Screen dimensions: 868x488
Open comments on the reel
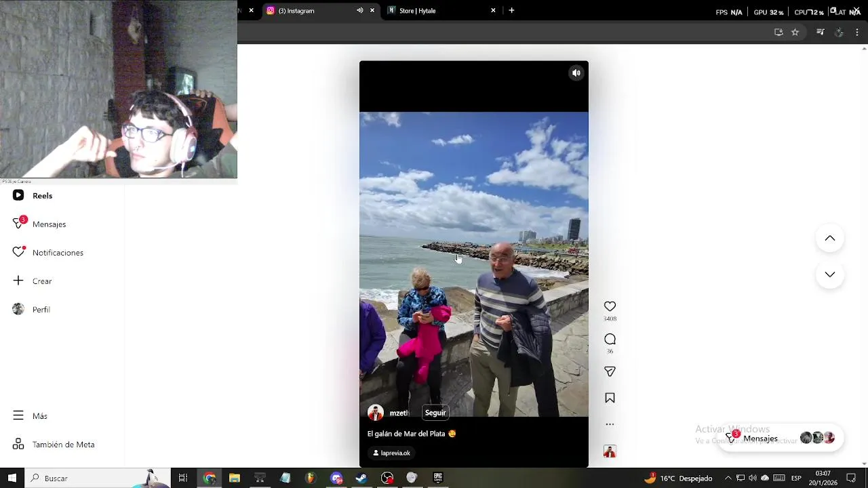click(x=610, y=339)
